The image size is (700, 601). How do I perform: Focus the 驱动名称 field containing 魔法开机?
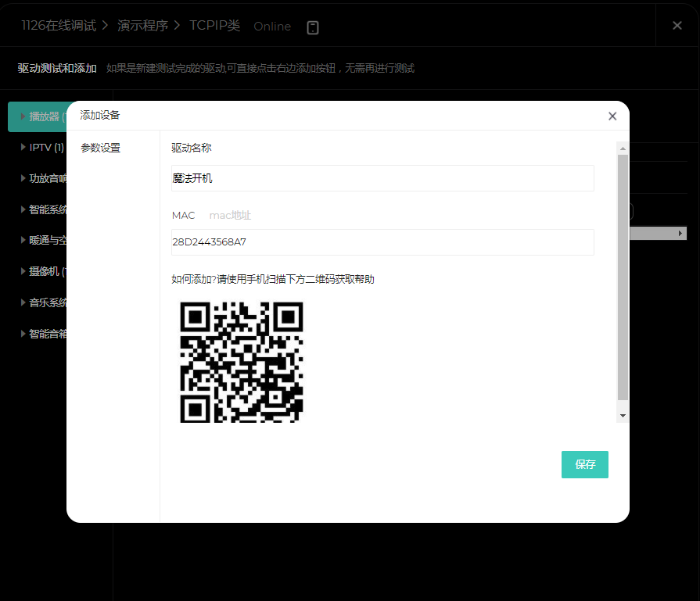coord(382,178)
